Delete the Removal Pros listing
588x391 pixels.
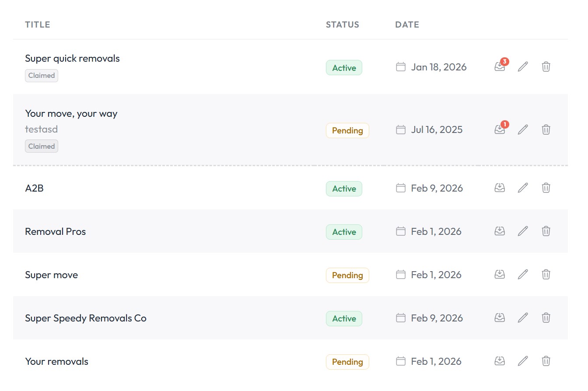point(546,231)
